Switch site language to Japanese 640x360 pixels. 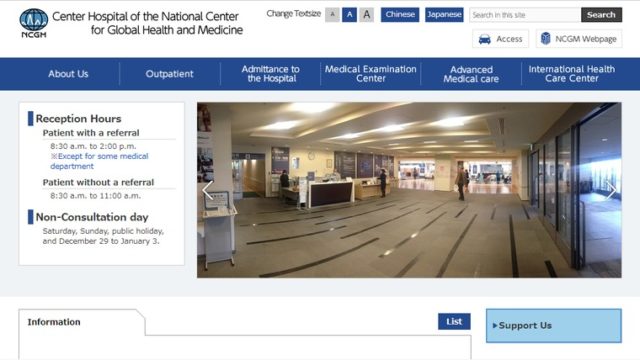click(x=444, y=15)
